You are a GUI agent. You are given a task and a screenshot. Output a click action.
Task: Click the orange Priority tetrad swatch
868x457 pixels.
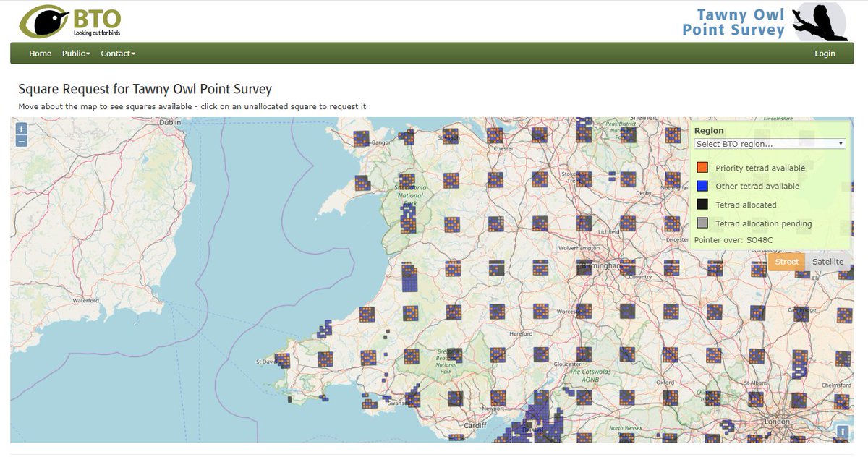[702, 168]
